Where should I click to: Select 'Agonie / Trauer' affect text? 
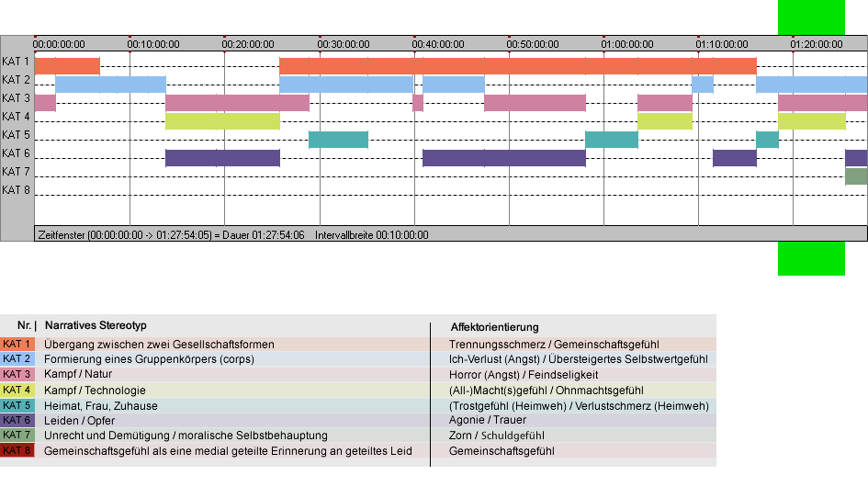coord(488,421)
